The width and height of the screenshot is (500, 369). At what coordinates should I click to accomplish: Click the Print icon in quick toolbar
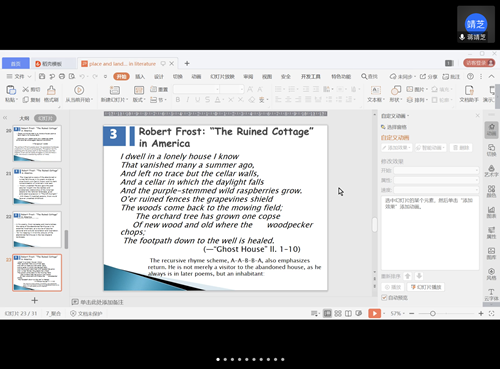pyautogui.click(x=62, y=76)
